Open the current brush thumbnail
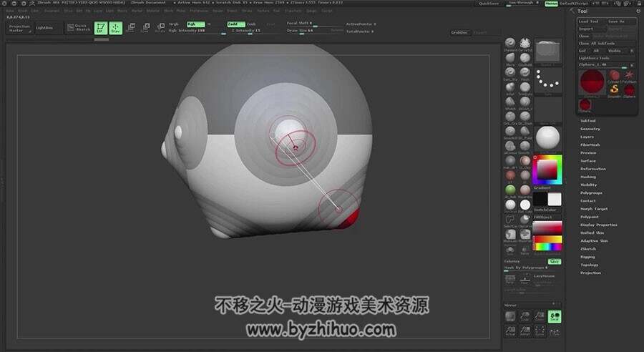Viewport: 644px width, 352px height. pyautogui.click(x=547, y=52)
